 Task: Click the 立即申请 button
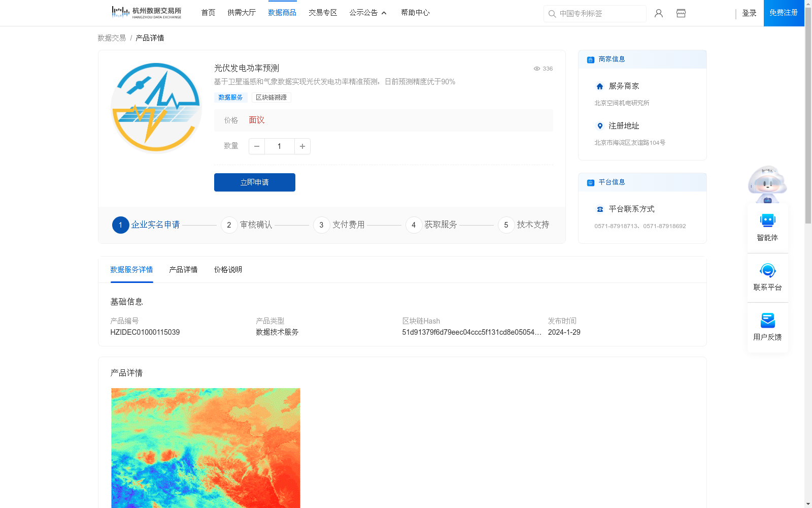tap(255, 182)
